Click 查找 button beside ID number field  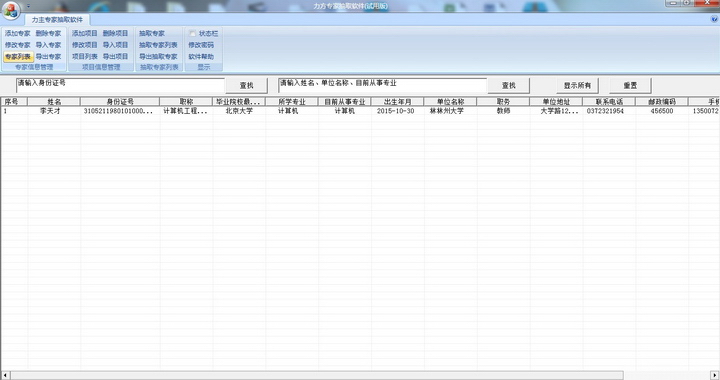(x=247, y=85)
